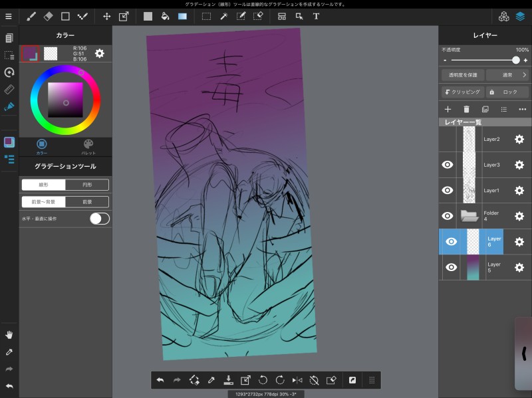Screen dimensions: 532x398
Task: Add a new layer with plus icon
Action: (x=448, y=109)
